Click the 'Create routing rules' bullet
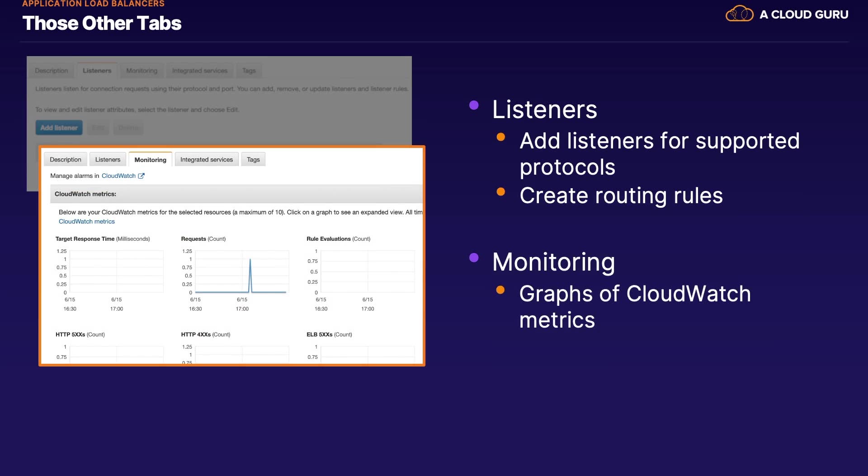Screen dimensions: 868x476 pyautogui.click(x=621, y=196)
